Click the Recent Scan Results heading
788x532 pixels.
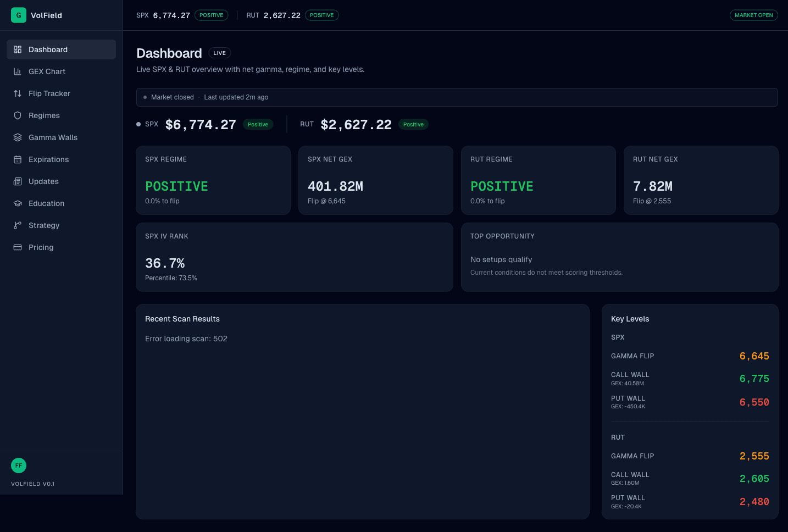pyautogui.click(x=182, y=319)
